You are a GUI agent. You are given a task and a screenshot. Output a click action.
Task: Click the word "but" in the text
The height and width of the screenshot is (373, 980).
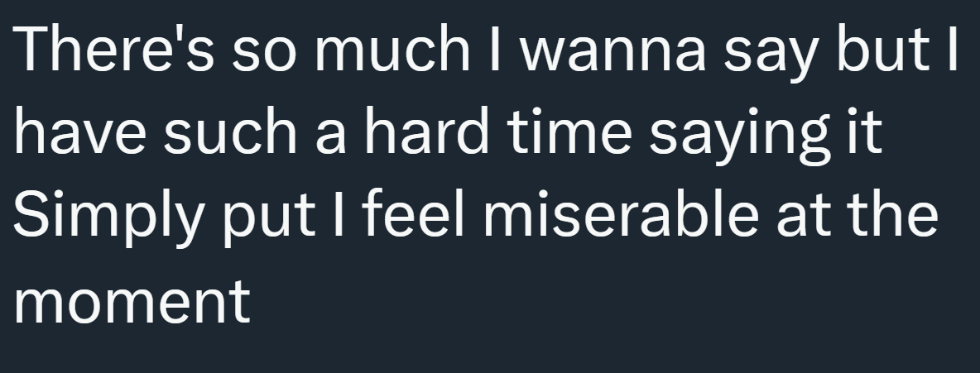tap(895, 51)
